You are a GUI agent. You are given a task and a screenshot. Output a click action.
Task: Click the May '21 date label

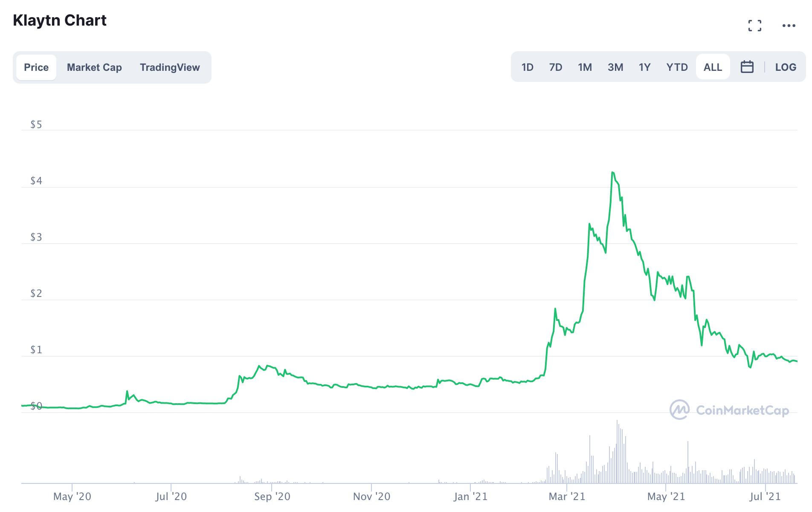[666, 496]
